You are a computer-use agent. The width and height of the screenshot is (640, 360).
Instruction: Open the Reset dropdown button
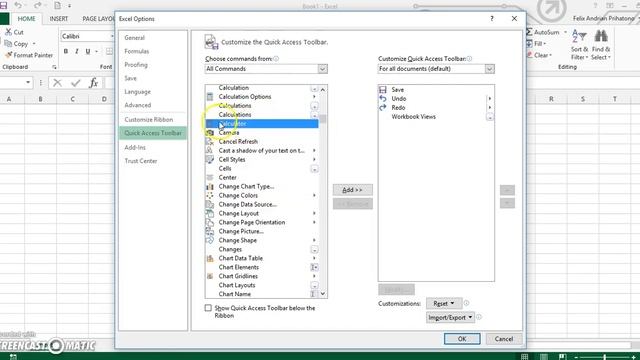[444, 303]
